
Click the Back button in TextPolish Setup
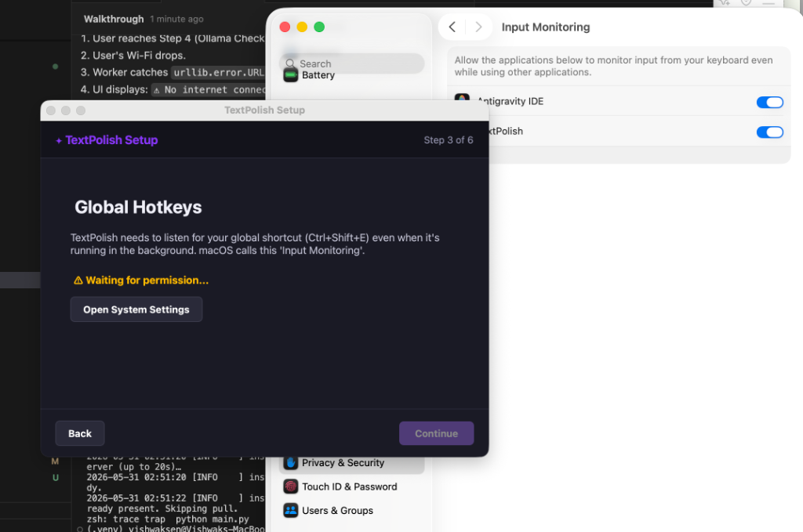tap(80, 433)
